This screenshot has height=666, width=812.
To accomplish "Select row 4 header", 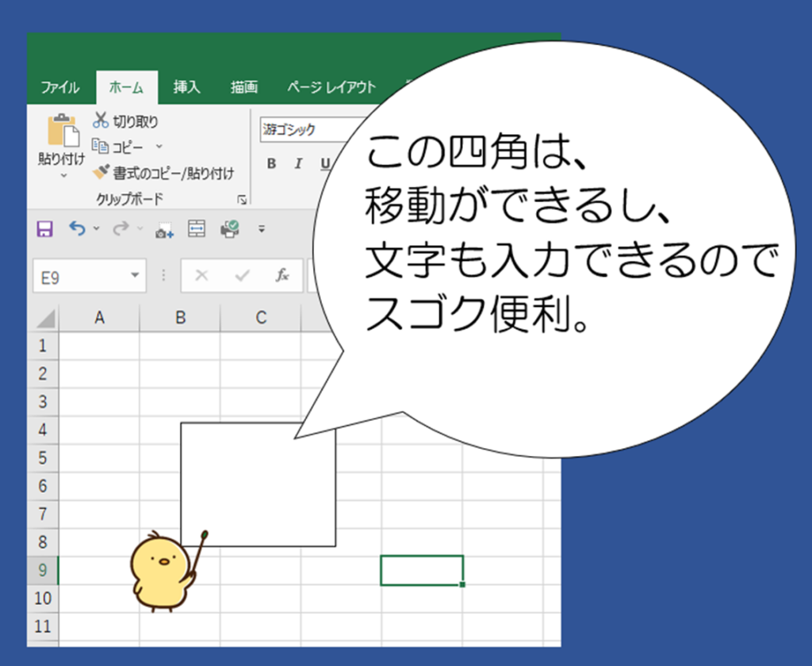I will tap(43, 430).
